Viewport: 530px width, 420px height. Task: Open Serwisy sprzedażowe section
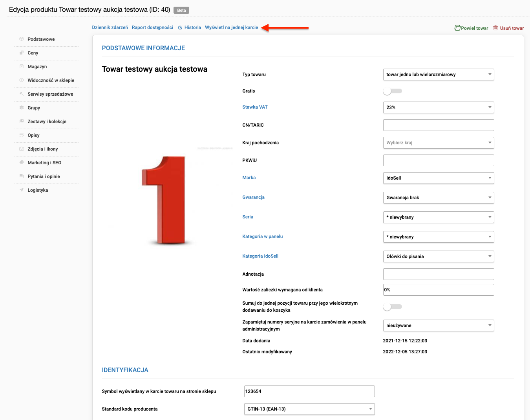50,94
